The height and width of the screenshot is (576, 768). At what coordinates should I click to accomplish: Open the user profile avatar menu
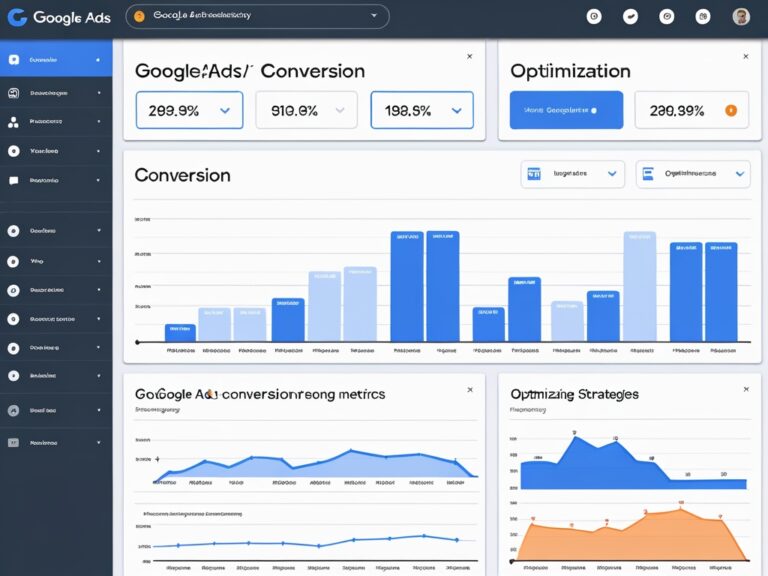740,17
